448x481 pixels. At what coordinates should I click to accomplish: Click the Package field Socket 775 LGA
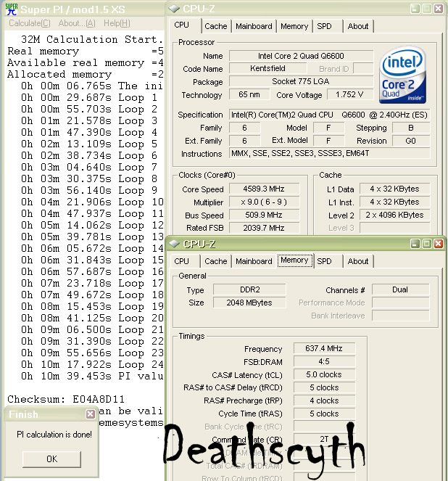click(302, 81)
